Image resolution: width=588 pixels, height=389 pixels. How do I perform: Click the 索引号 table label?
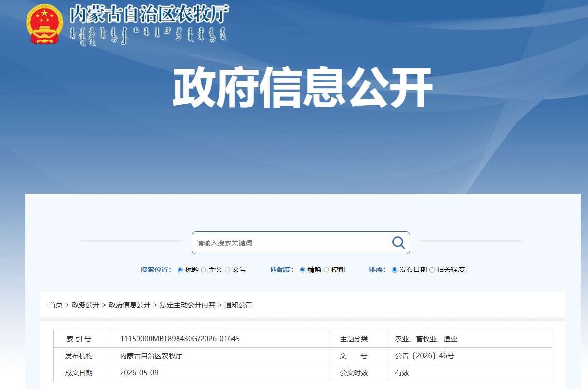(x=79, y=339)
